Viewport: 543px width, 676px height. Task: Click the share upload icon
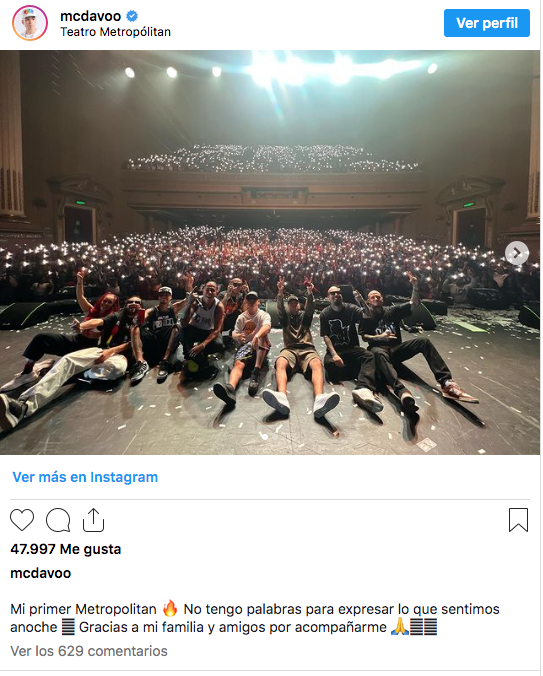point(94,520)
